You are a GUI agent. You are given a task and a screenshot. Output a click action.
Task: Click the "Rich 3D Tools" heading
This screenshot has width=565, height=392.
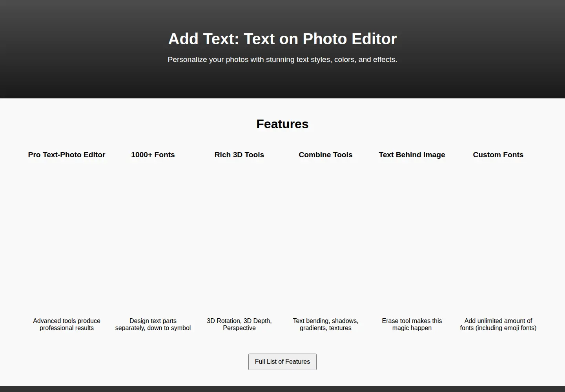coord(239,155)
